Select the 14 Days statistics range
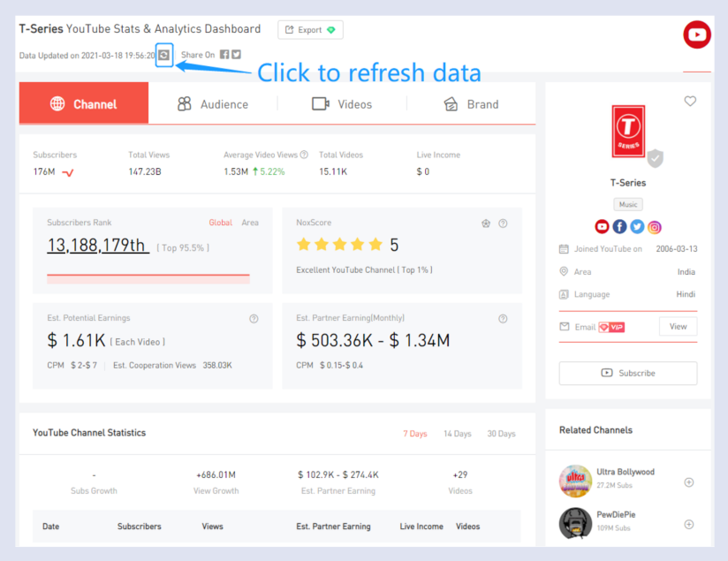Viewport: 728px width, 561px height. (458, 433)
